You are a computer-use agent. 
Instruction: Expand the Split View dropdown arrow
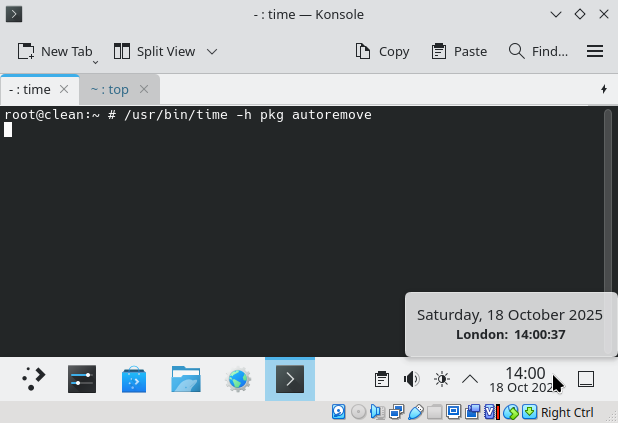(x=212, y=51)
